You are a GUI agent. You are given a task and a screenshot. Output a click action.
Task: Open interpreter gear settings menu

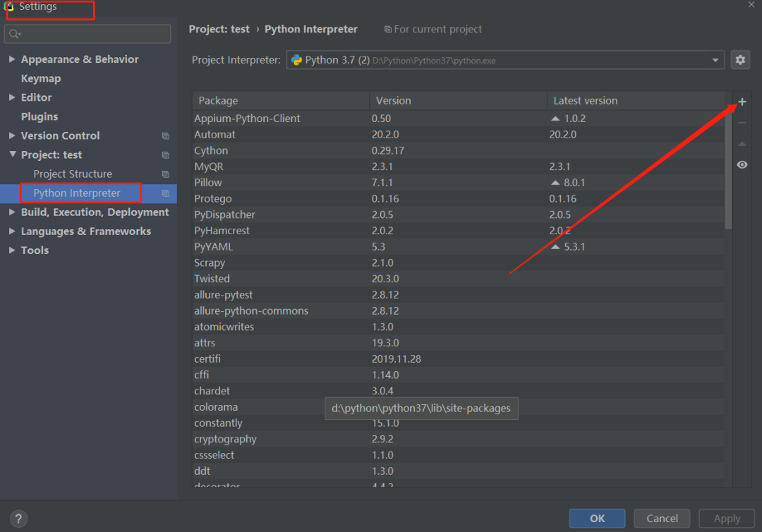point(739,60)
